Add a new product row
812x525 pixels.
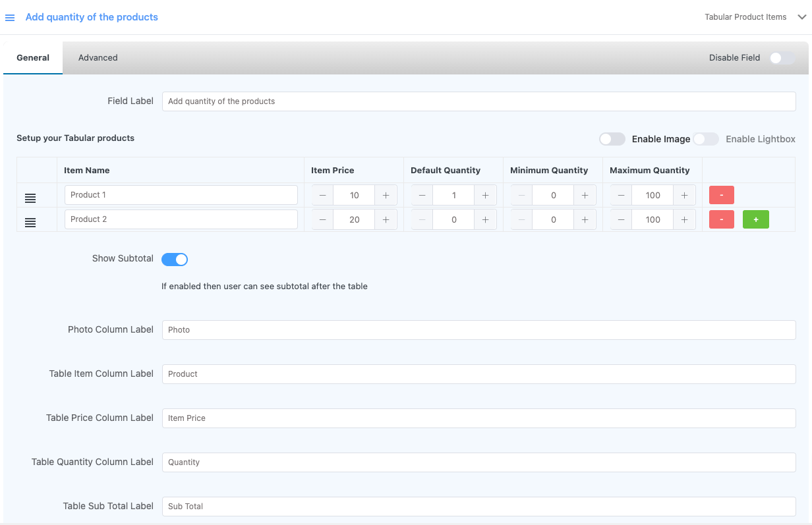756,219
